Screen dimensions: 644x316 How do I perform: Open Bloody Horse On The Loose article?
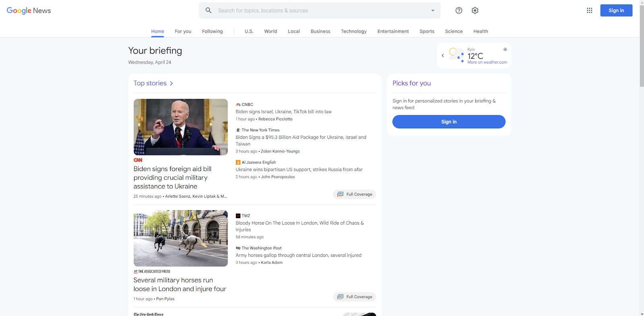click(x=300, y=226)
